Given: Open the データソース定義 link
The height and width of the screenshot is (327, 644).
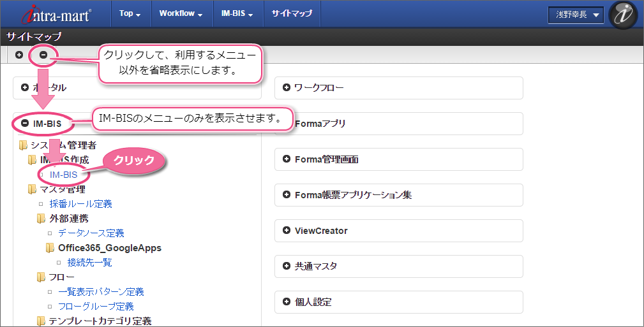Looking at the screenshot, I should pos(91,233).
